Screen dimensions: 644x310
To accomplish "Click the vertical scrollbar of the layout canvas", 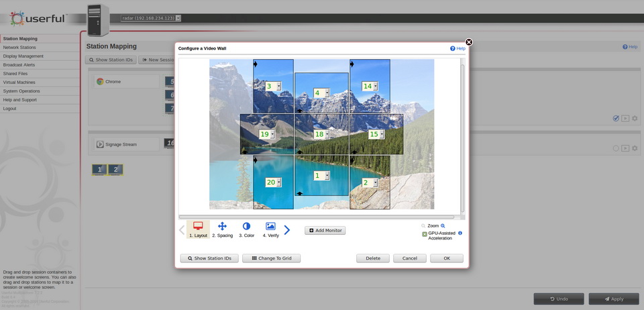I will (462, 138).
